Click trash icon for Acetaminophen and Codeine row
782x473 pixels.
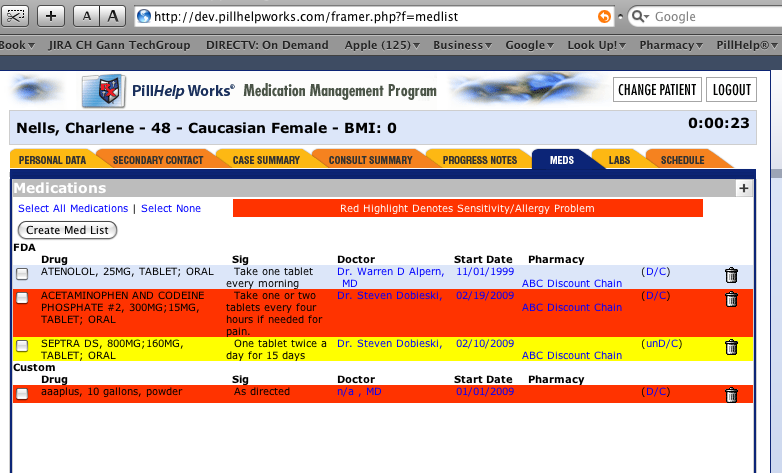coord(731,299)
